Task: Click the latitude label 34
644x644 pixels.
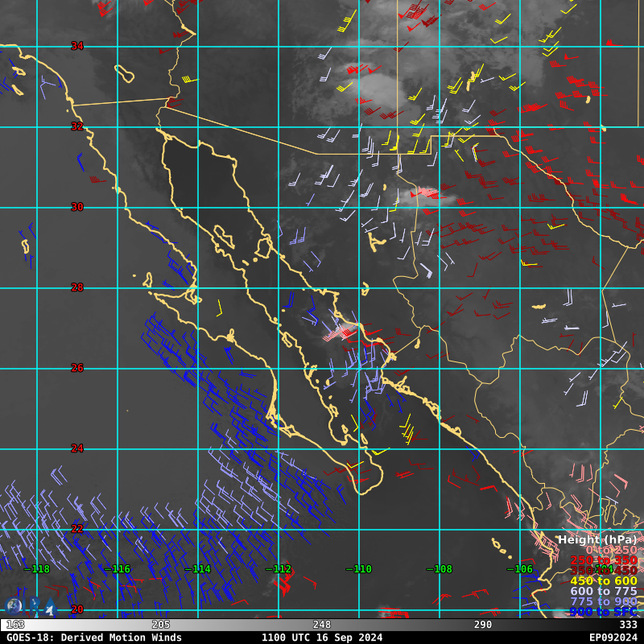Action: coord(77,46)
